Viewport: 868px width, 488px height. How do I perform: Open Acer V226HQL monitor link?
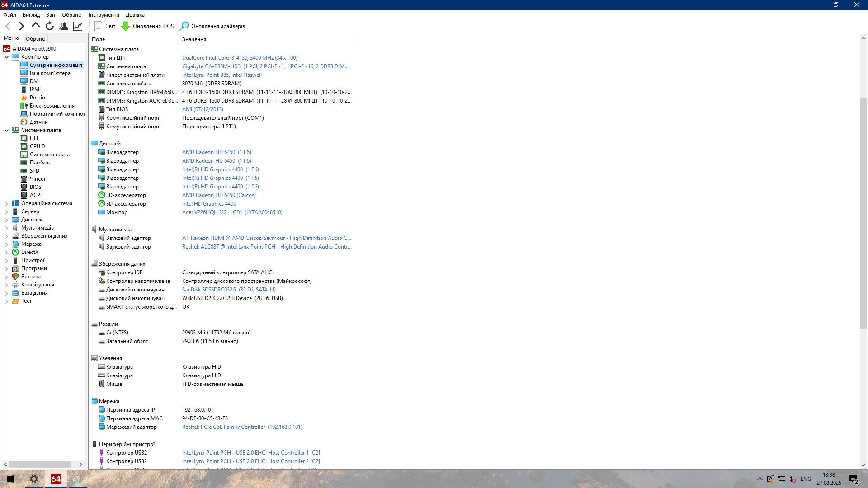click(x=232, y=212)
